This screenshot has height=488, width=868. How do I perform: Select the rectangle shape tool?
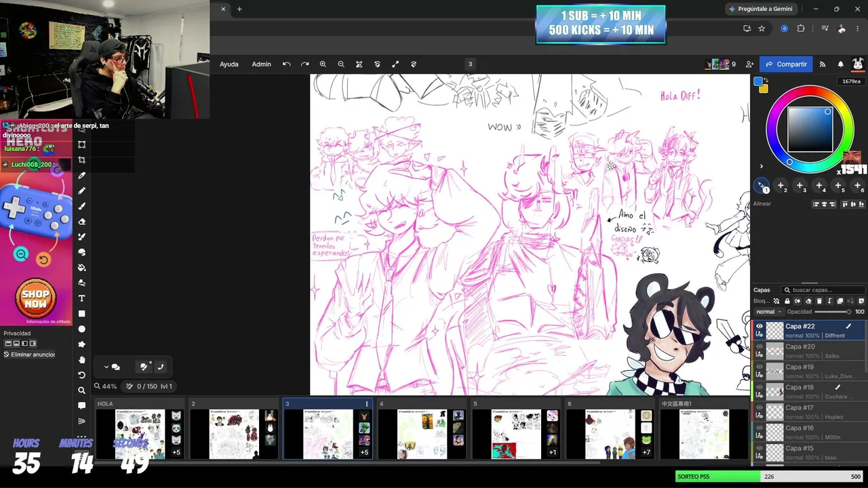tap(82, 314)
